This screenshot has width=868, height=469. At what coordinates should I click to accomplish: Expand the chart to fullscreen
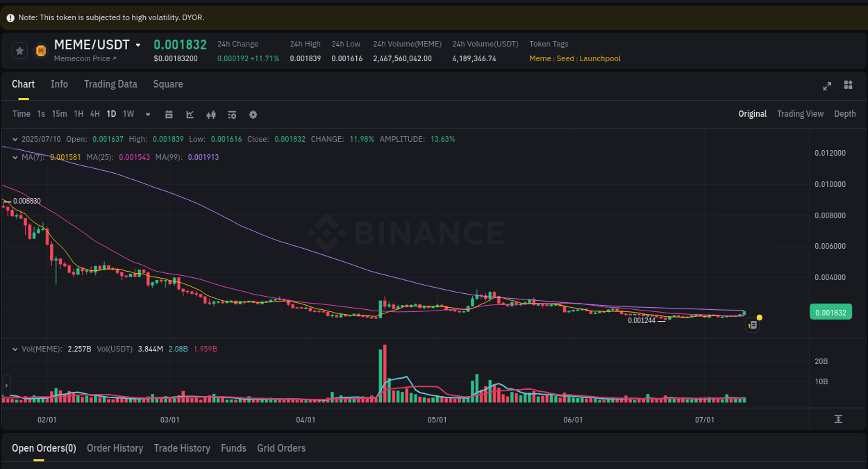click(x=827, y=85)
